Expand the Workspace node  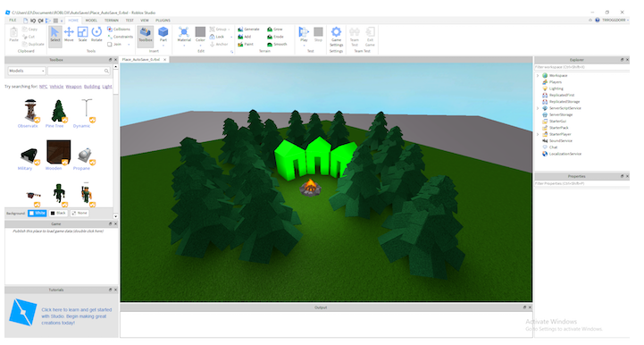click(x=538, y=76)
